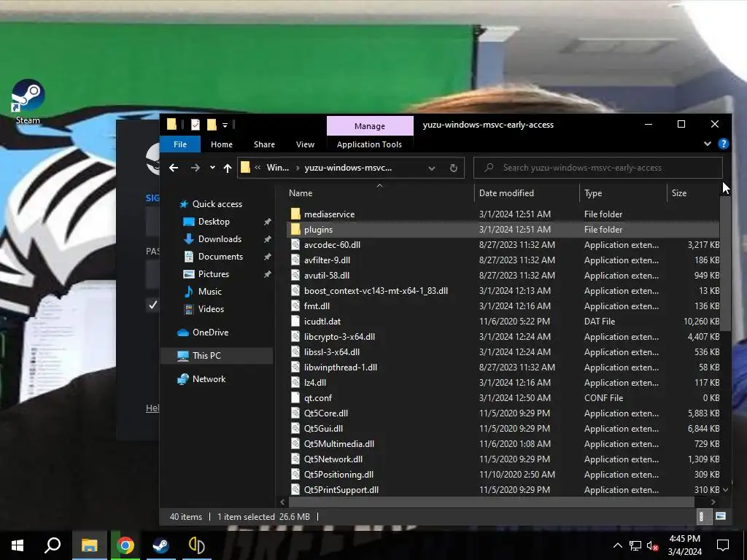This screenshot has width=747, height=560.
Task: Open Downloads in navigation pane
Action: pos(220,239)
